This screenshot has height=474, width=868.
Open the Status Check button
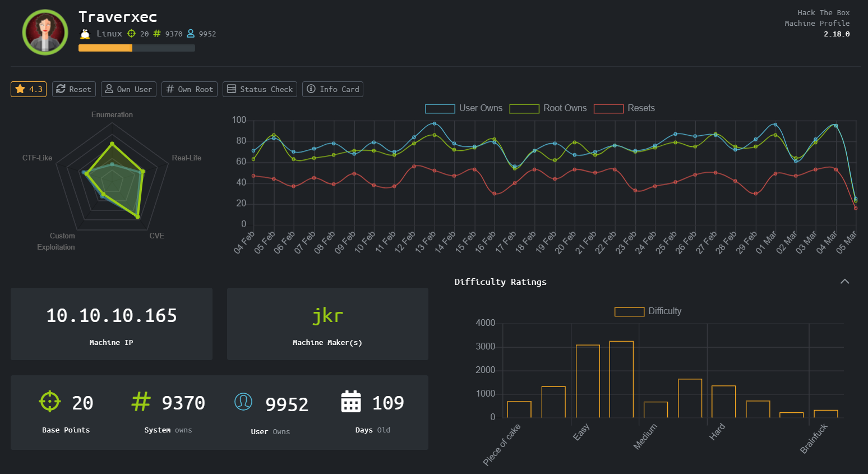click(x=260, y=89)
